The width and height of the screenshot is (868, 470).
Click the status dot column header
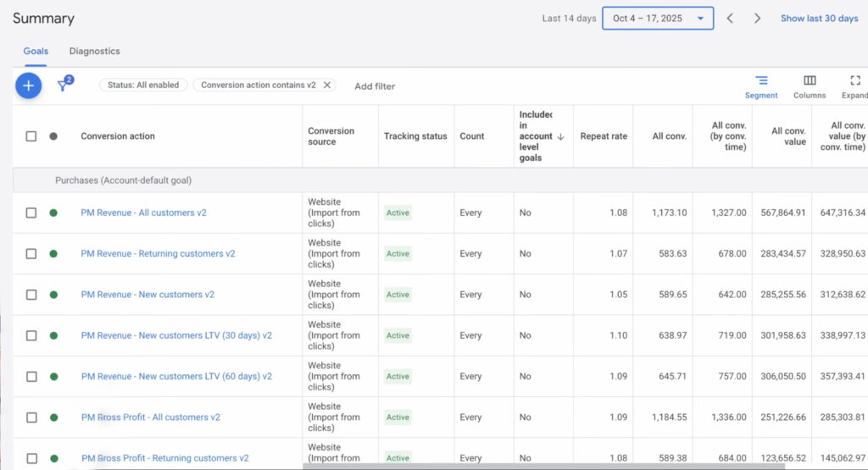point(53,136)
